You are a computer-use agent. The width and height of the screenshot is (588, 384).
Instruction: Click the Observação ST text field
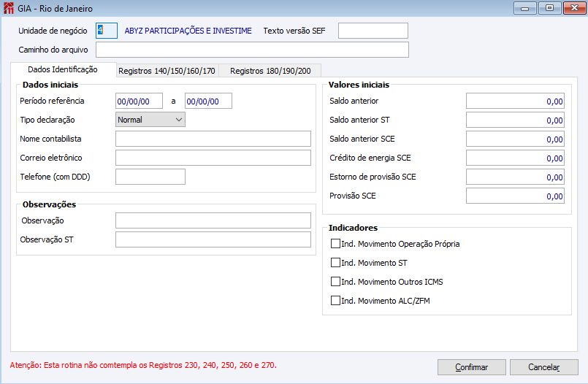[x=213, y=239]
